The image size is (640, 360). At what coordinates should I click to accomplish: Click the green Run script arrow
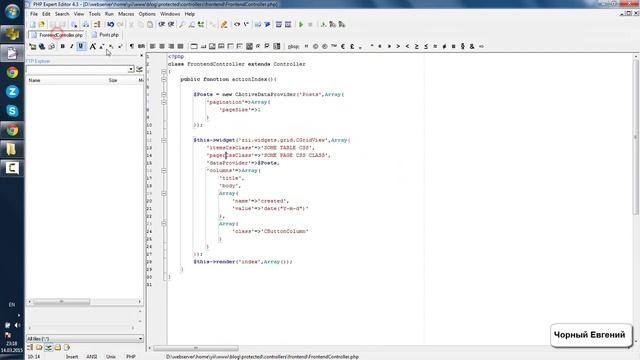pyautogui.click(x=301, y=24)
